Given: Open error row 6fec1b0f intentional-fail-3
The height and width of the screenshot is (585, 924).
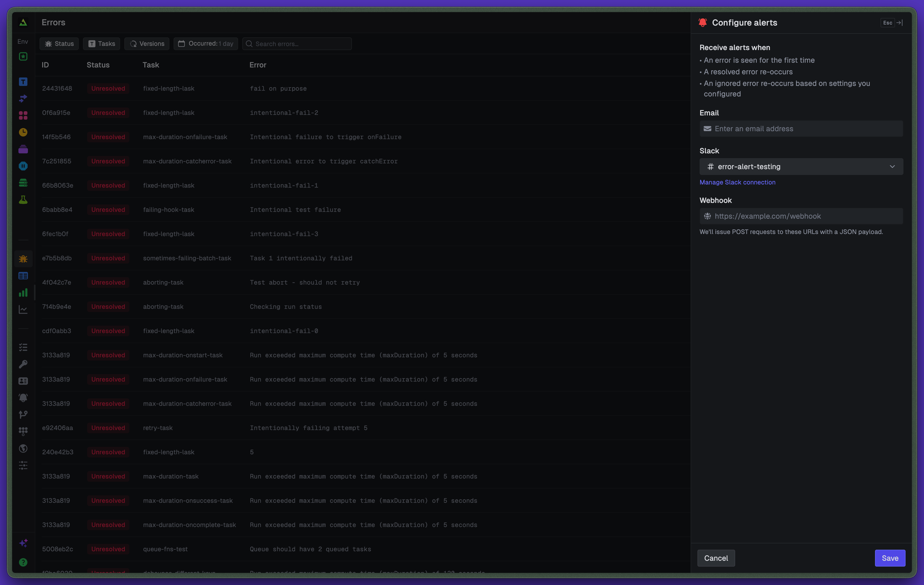Looking at the screenshot, I should (363, 234).
